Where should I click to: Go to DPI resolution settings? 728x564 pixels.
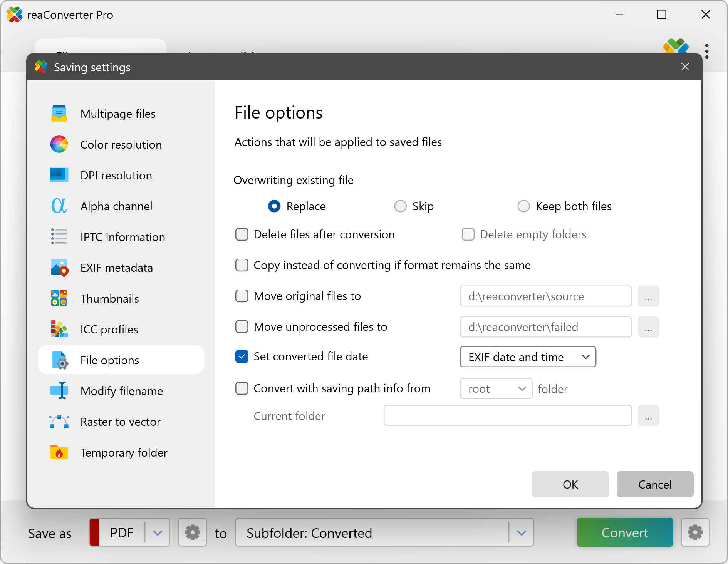click(116, 175)
